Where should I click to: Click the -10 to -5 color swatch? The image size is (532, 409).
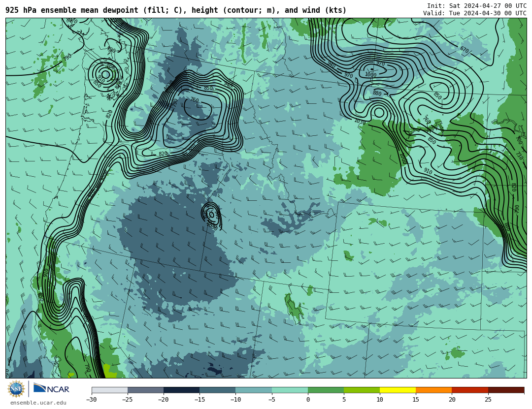point(254,390)
